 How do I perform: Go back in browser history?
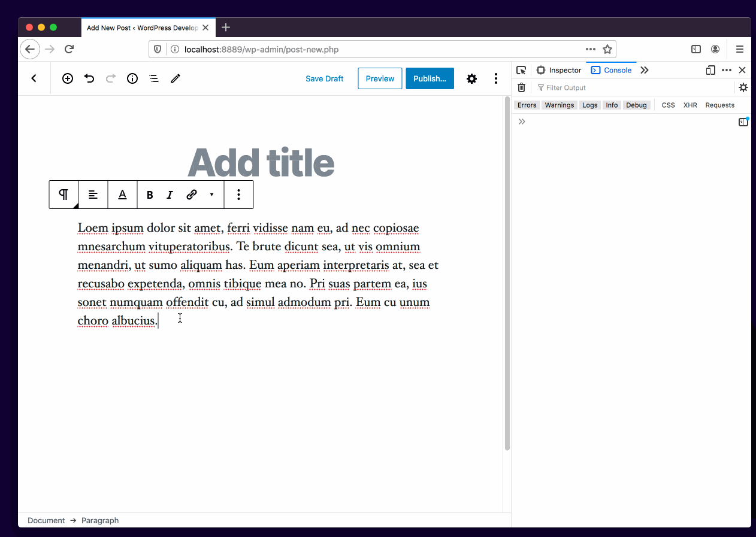click(x=30, y=49)
